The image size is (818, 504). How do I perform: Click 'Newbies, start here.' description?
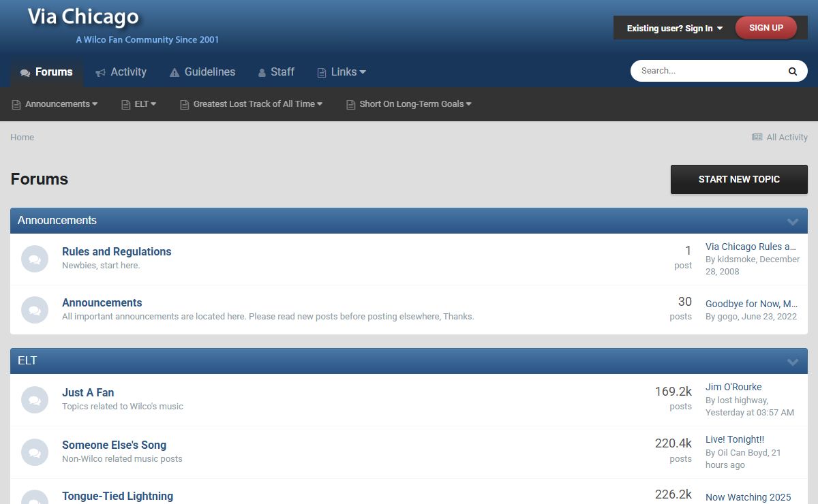[101, 265]
